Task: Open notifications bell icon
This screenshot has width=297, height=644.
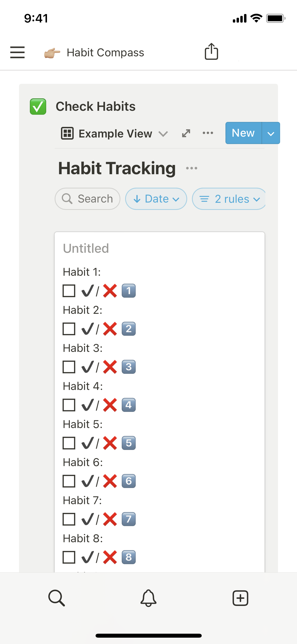Action: [148, 598]
